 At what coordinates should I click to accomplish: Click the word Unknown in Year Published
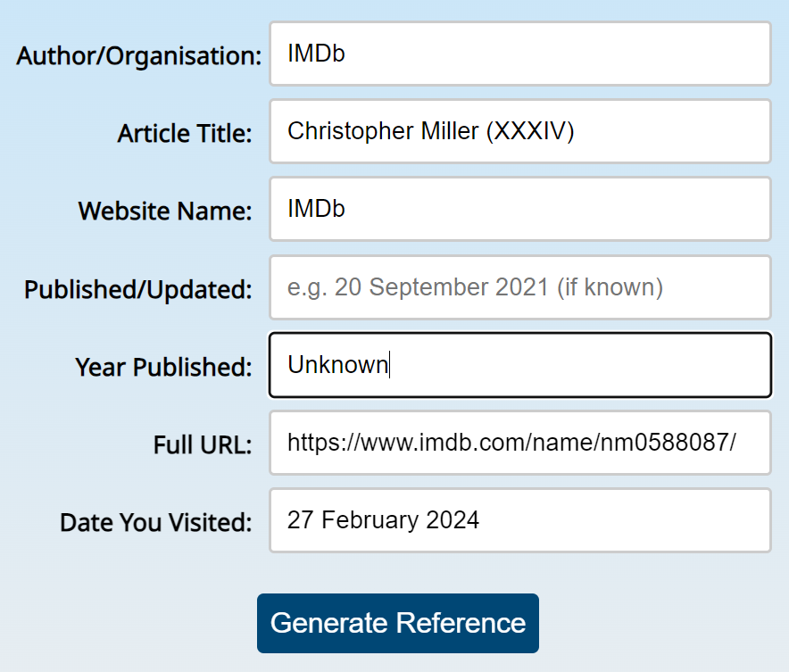(336, 365)
